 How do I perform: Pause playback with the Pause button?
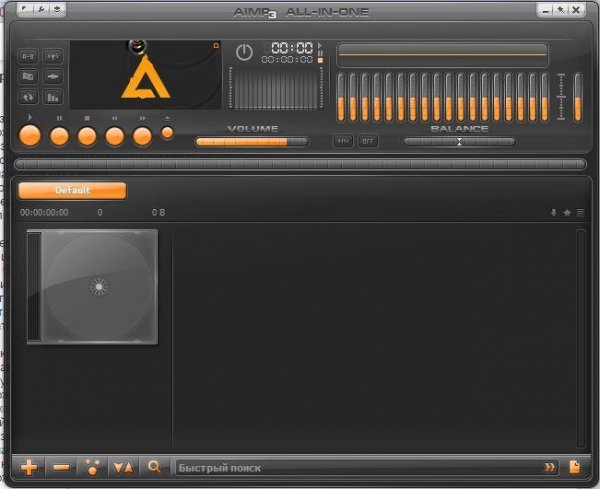(x=59, y=136)
